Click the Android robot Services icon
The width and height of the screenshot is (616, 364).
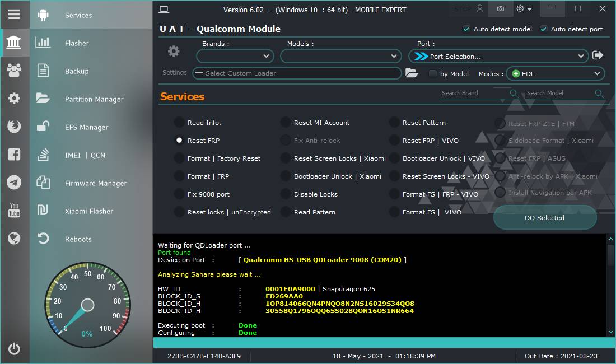(x=43, y=15)
